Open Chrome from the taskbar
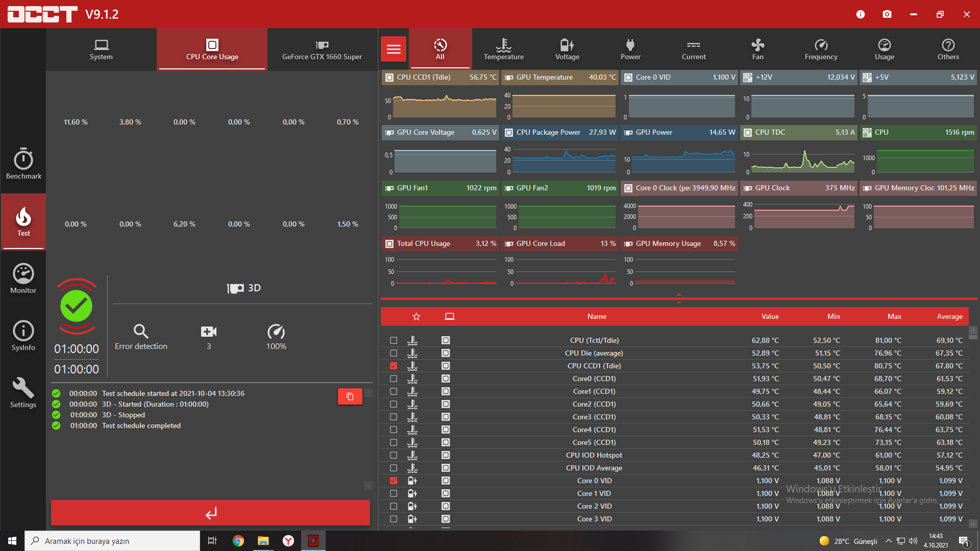The width and height of the screenshot is (980, 551). pos(238,541)
